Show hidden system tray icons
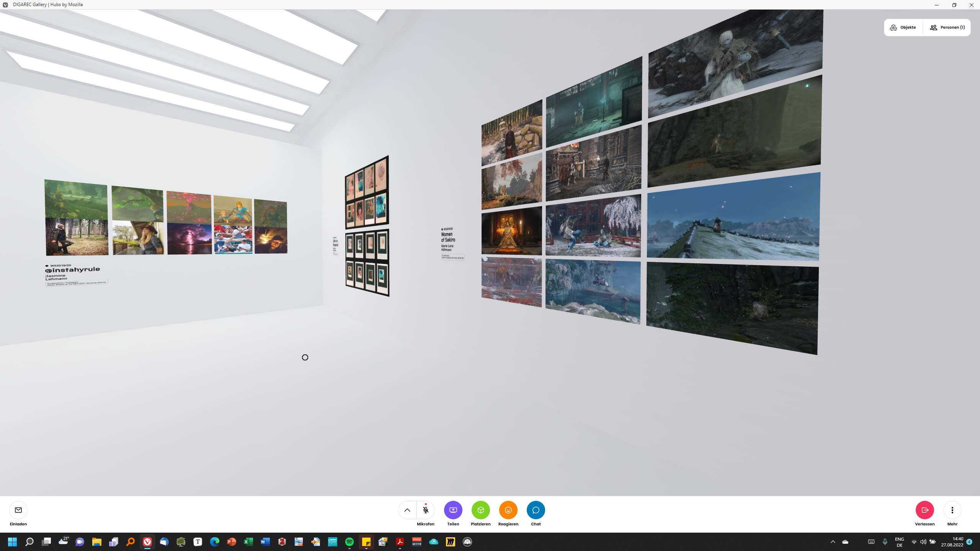This screenshot has width=980, height=551. pyautogui.click(x=833, y=542)
